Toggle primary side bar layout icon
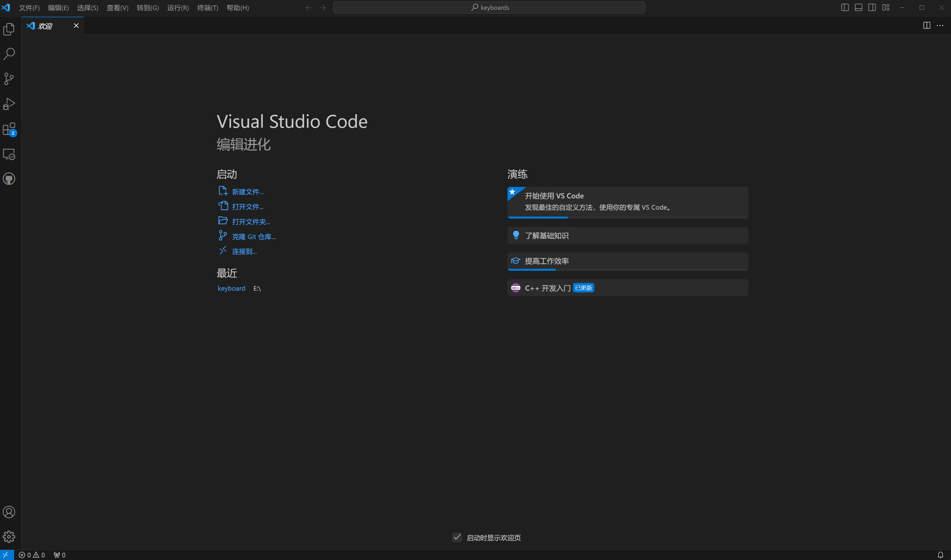The image size is (951, 560). click(845, 7)
